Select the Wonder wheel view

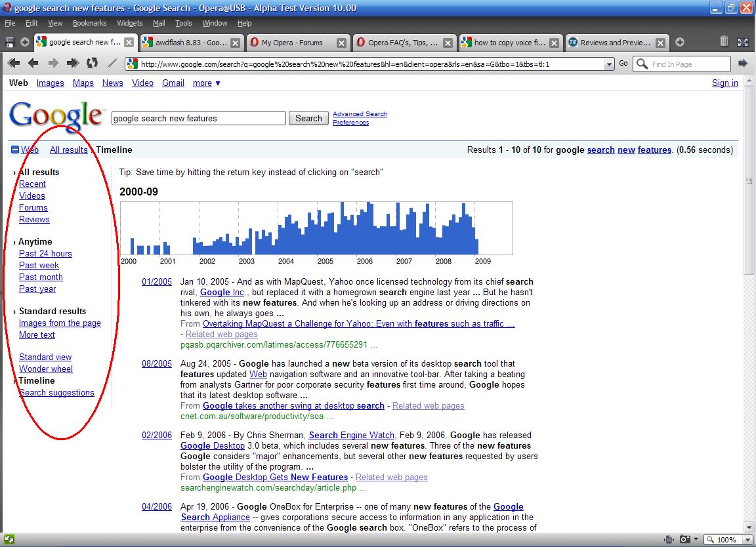coord(46,369)
